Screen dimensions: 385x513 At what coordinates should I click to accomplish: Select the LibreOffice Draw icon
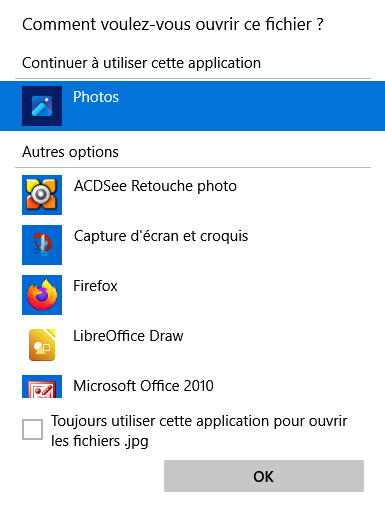click(x=42, y=345)
